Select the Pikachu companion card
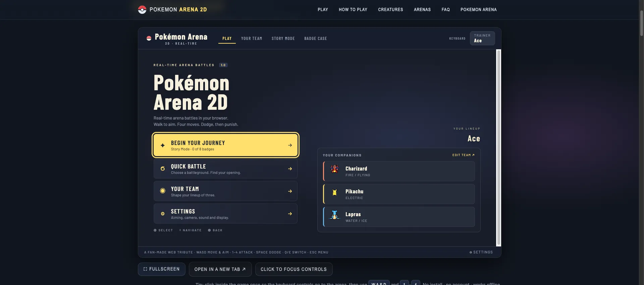 click(x=399, y=194)
